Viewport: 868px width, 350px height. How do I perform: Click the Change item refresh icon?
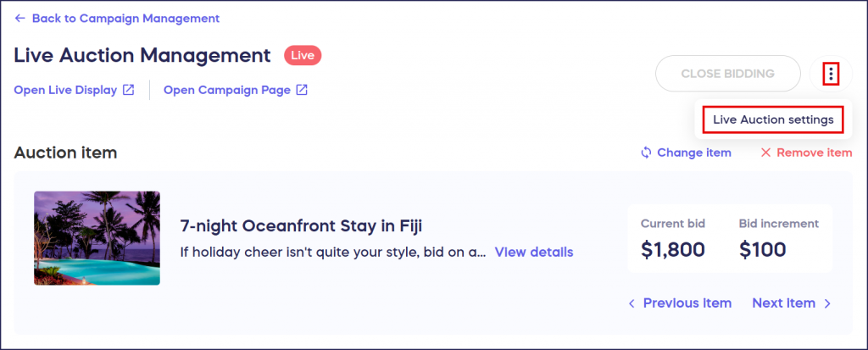point(645,153)
